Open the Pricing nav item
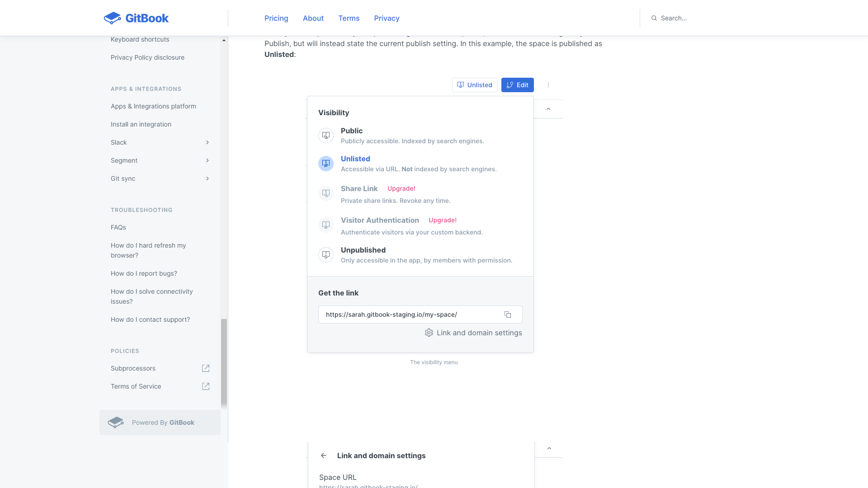This screenshot has height=488, width=868. pyautogui.click(x=276, y=18)
